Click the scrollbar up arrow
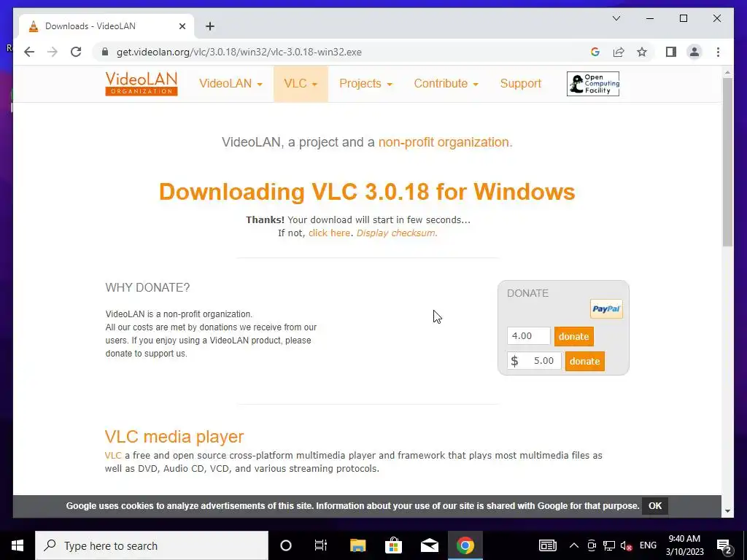The image size is (747, 560). point(727,72)
